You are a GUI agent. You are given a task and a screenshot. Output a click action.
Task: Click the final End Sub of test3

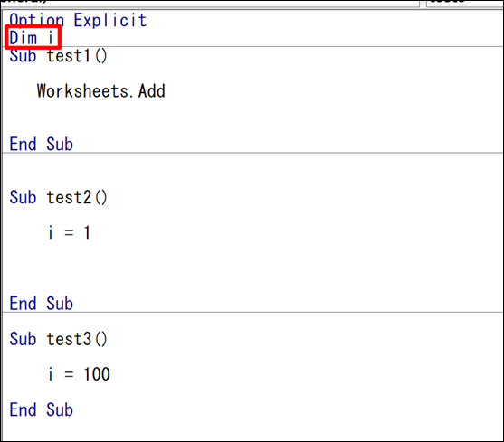click(x=41, y=409)
